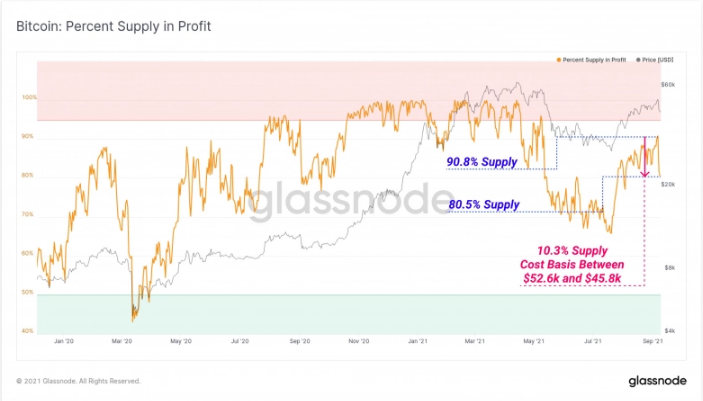This screenshot has height=401, width=703.
Task: Select the 80.5% Supply annotation label
Action: tap(484, 205)
